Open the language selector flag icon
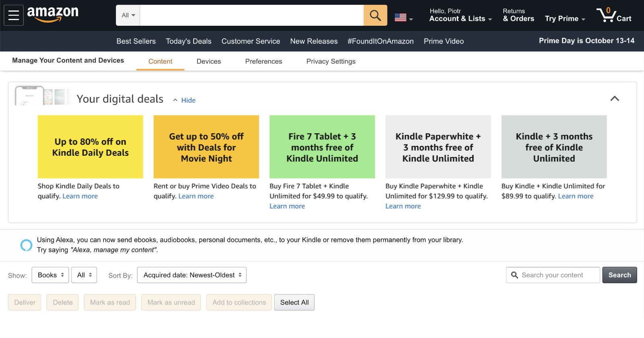The image size is (644, 338). click(401, 17)
